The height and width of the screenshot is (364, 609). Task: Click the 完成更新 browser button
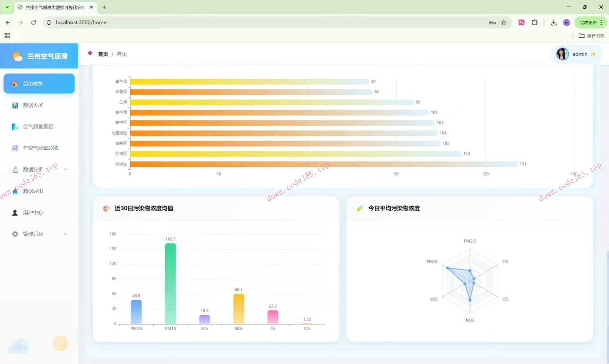[x=588, y=23]
